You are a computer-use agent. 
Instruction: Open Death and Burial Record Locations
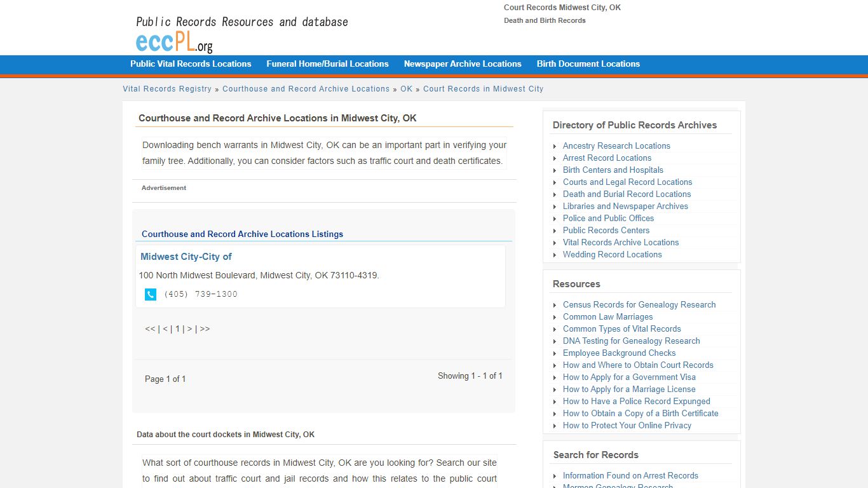[627, 194]
